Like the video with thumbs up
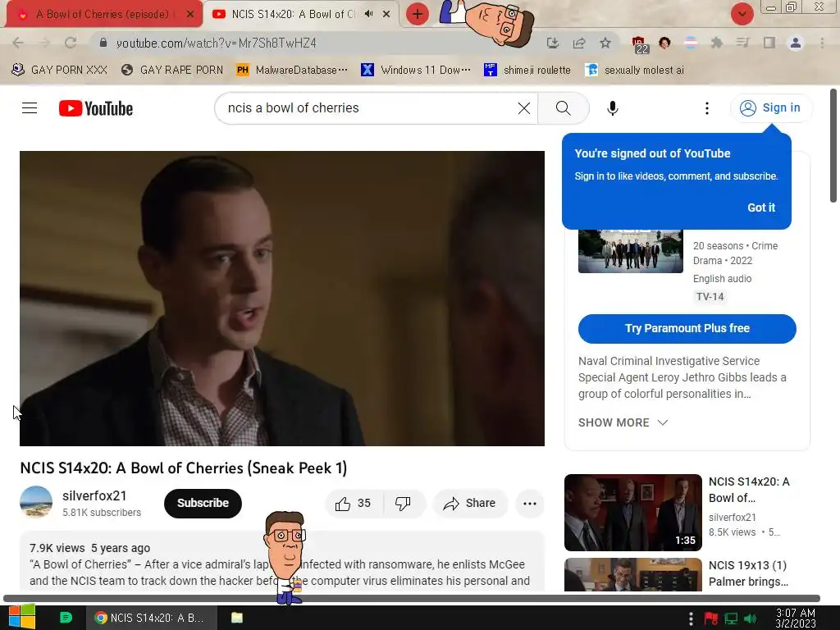This screenshot has width=840, height=630. tap(354, 503)
